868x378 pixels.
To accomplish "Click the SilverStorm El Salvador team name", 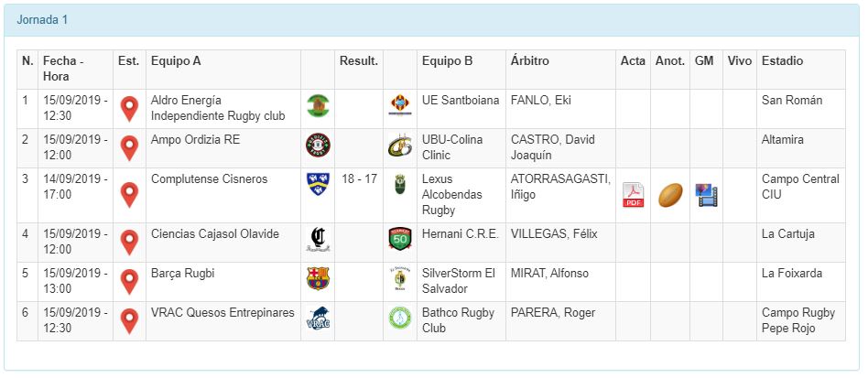I will pos(458,282).
